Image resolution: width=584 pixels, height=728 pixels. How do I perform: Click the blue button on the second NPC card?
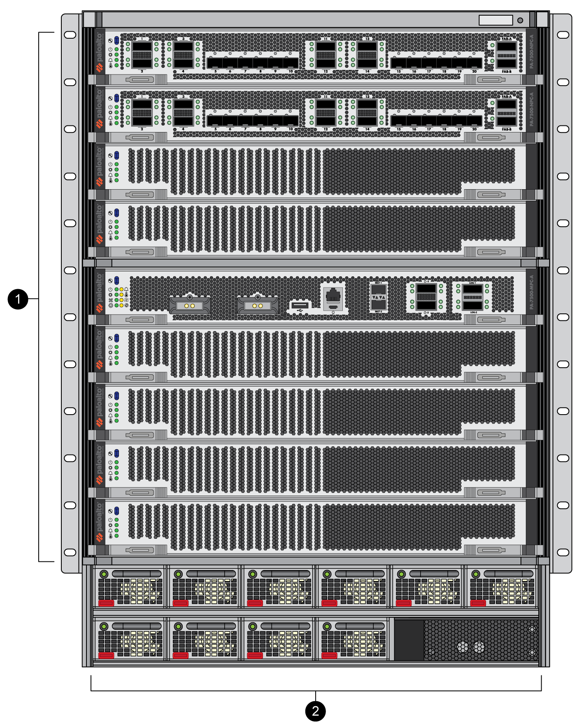[x=116, y=98]
